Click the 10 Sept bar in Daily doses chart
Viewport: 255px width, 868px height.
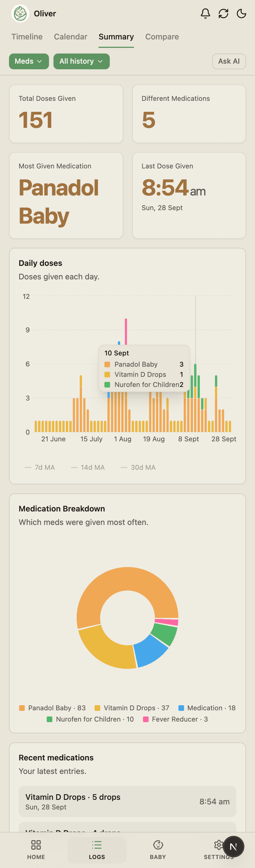click(x=195, y=404)
